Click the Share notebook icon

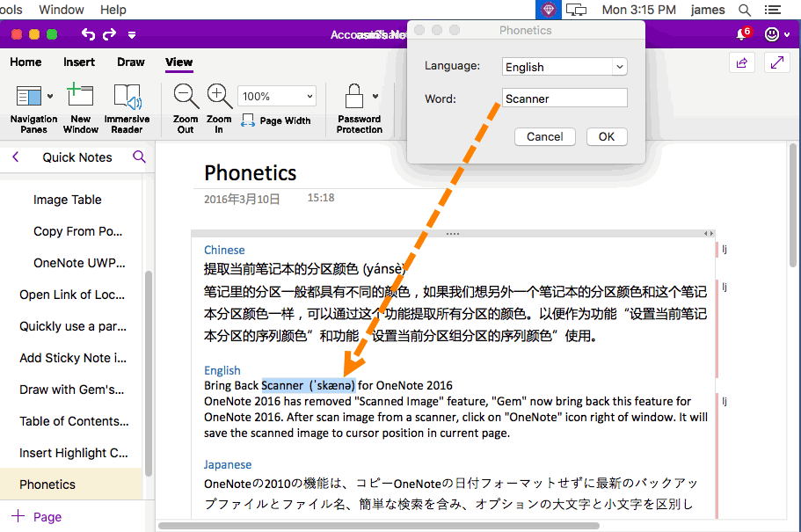pyautogui.click(x=742, y=62)
